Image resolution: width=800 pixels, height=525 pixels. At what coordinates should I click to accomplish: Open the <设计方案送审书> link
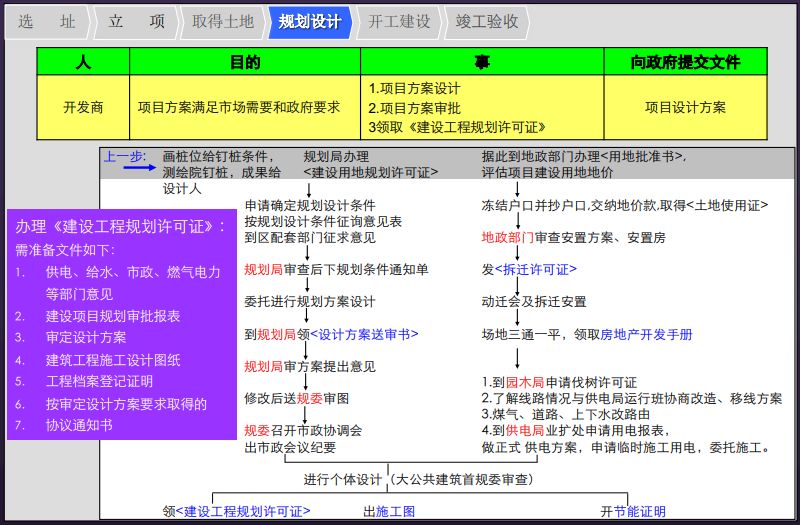[x=364, y=334]
